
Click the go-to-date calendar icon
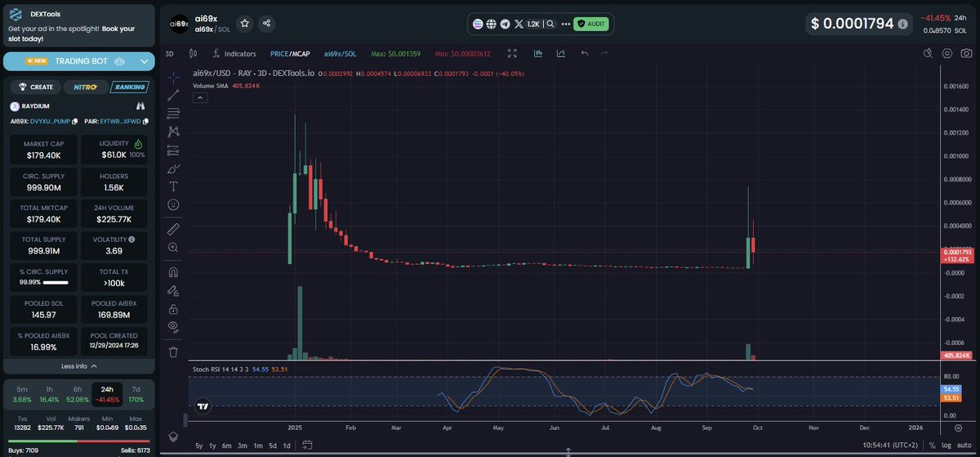pos(307,446)
